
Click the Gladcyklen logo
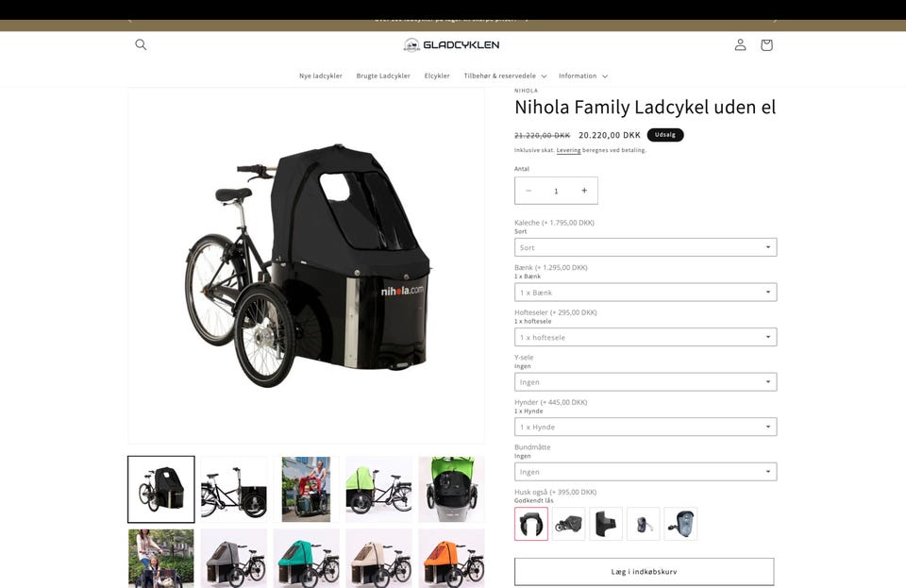click(x=451, y=44)
